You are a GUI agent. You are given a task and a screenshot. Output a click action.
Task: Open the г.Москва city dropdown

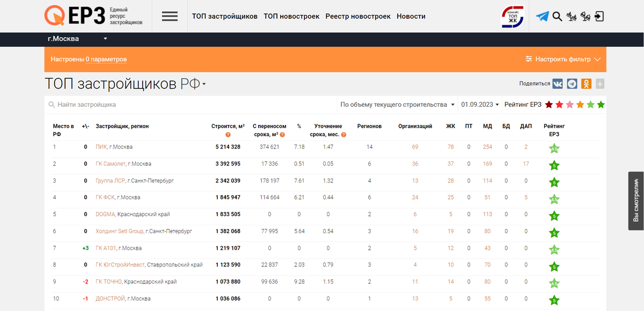coord(77,39)
